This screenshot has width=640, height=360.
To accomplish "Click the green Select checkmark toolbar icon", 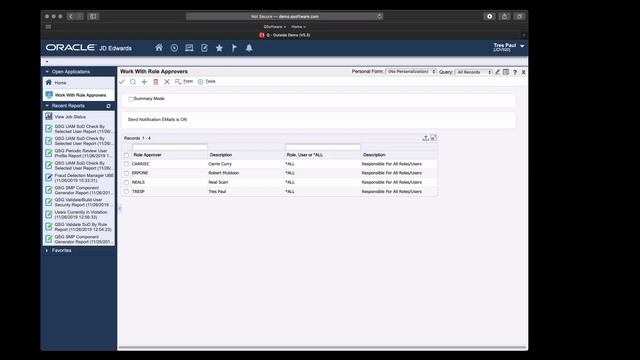I will pos(122,82).
